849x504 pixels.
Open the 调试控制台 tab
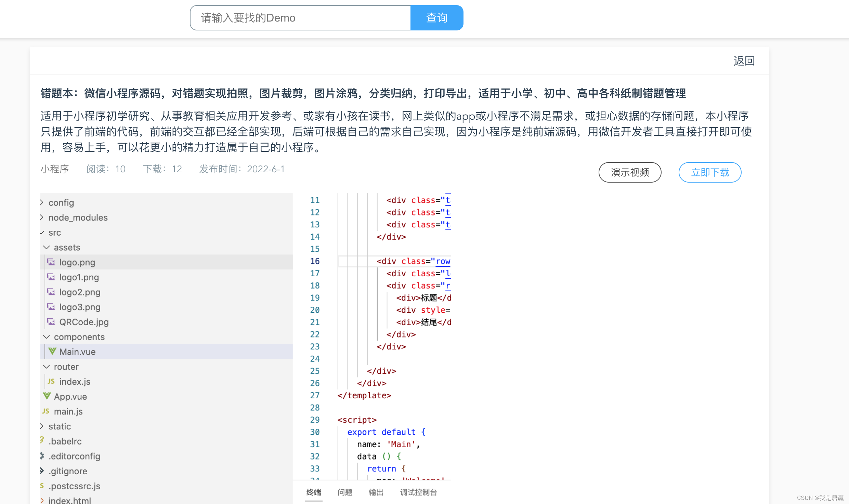point(418,492)
